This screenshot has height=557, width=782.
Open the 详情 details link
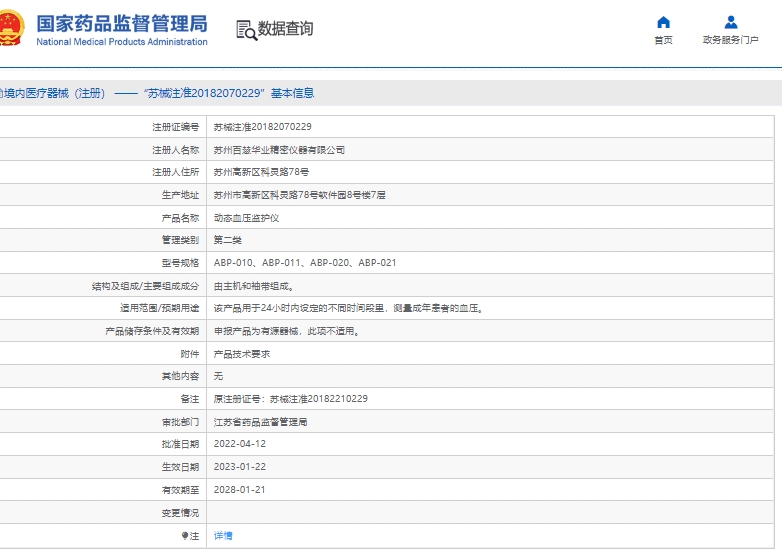pos(223,536)
